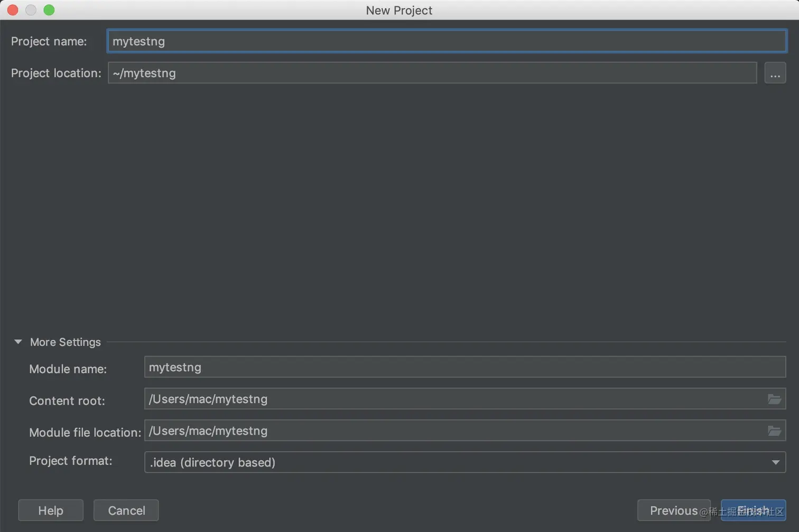Click into the Project location field
This screenshot has height=532, width=799.
point(432,73)
